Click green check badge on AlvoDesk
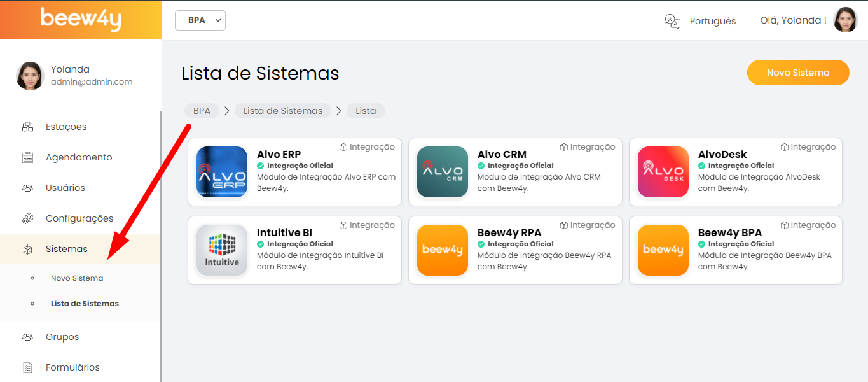The width and height of the screenshot is (868, 382). [701, 166]
